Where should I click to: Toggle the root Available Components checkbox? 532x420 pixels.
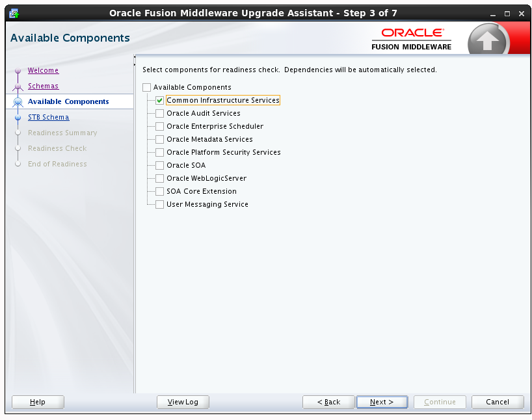(146, 88)
